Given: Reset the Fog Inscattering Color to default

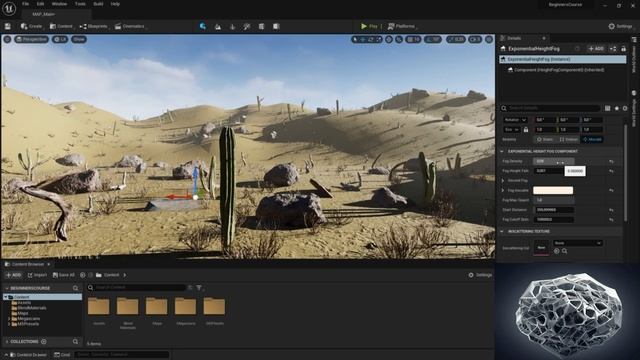Looking at the screenshot, I should [611, 191].
